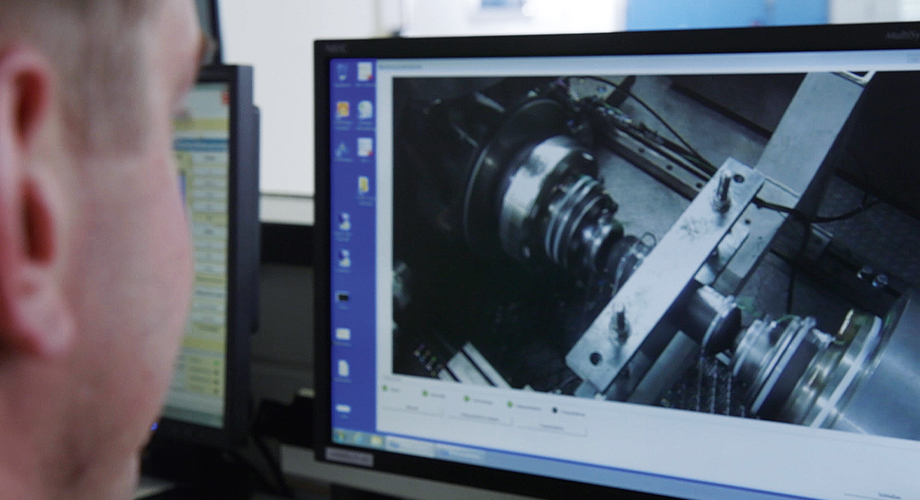Select the first open taskbar window button

(411, 447)
